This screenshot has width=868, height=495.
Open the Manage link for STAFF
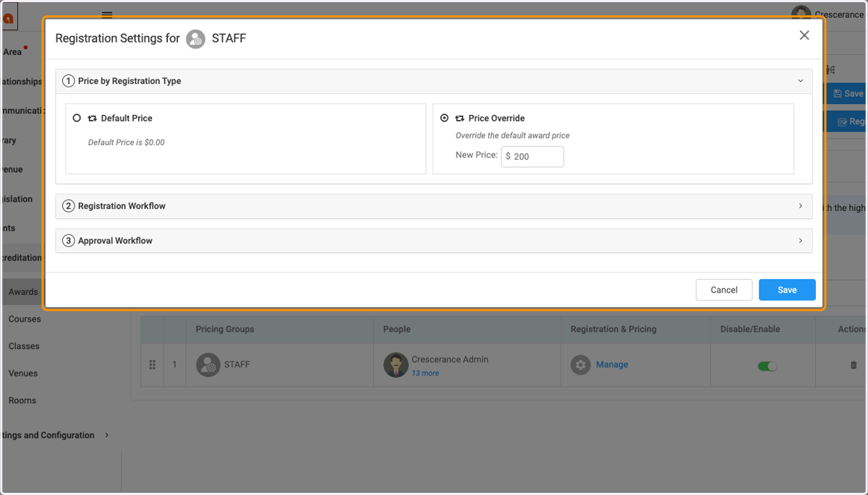click(612, 365)
